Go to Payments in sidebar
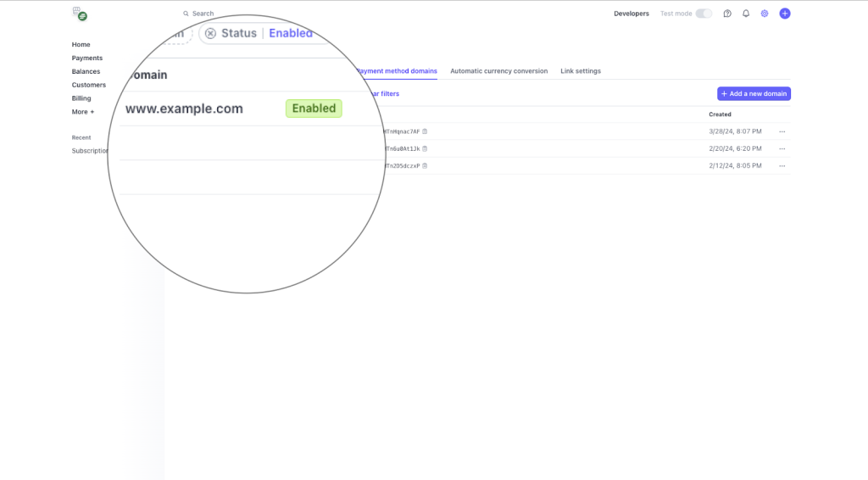This screenshot has height=480, width=868. click(x=87, y=58)
